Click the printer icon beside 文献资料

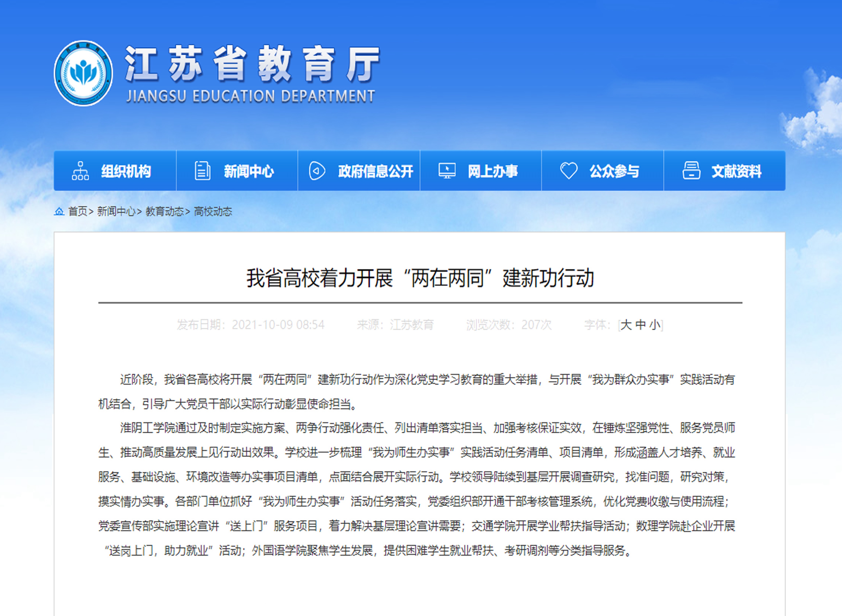pos(691,171)
